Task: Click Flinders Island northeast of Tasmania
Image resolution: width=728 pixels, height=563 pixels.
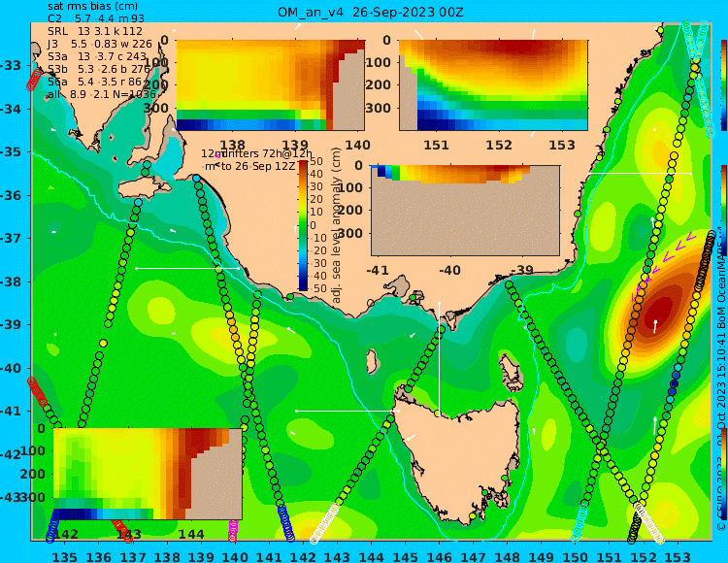Action: tap(512, 372)
